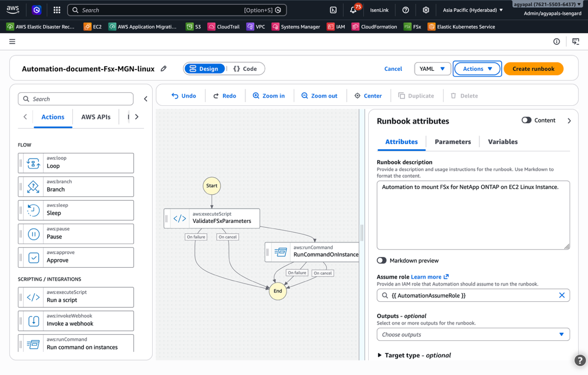Open the services grid menu
The image size is (588, 375).
coord(57,10)
